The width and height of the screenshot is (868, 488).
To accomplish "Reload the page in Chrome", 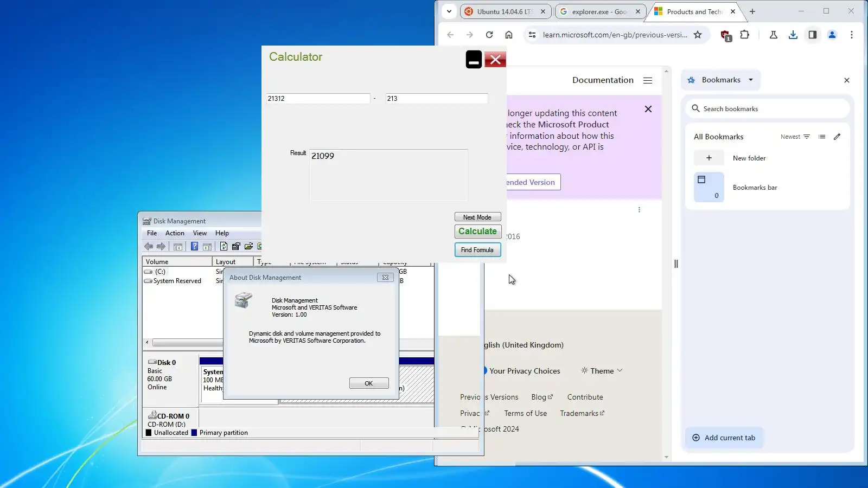I will 489,35.
